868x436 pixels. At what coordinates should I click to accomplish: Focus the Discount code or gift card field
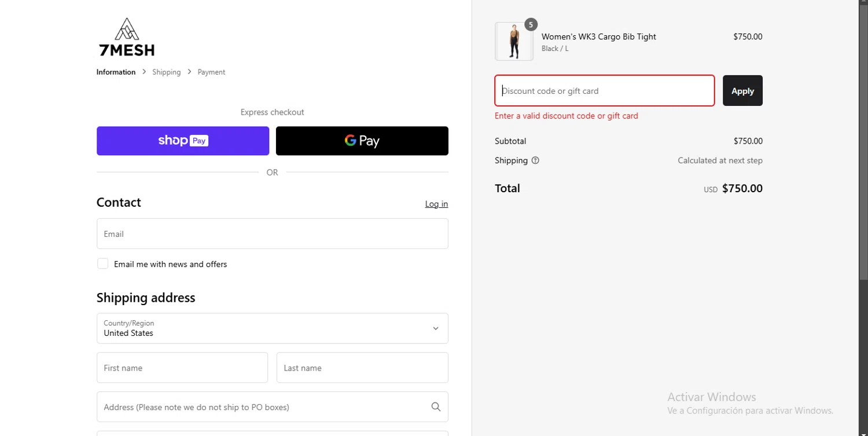605,91
